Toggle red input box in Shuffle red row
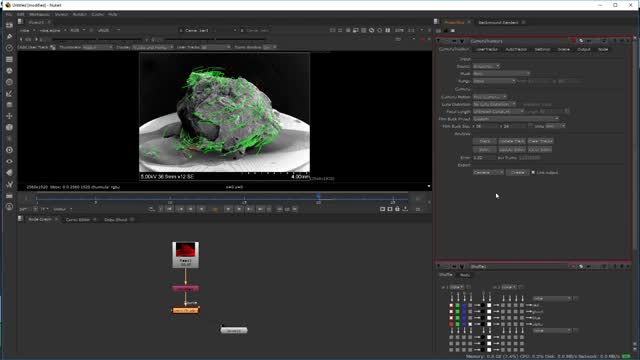Screen dimensions: 640x360 coord(451,305)
